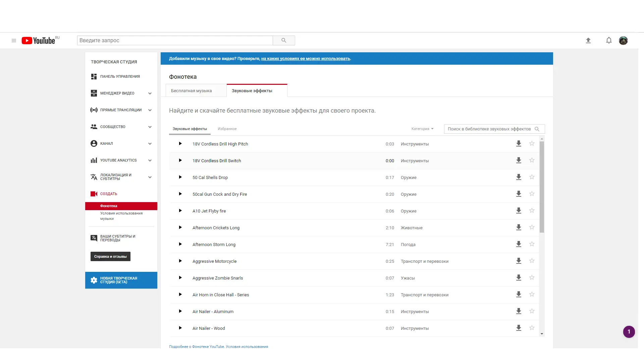Open the hamburger guide menu
644x362 pixels.
14,41
